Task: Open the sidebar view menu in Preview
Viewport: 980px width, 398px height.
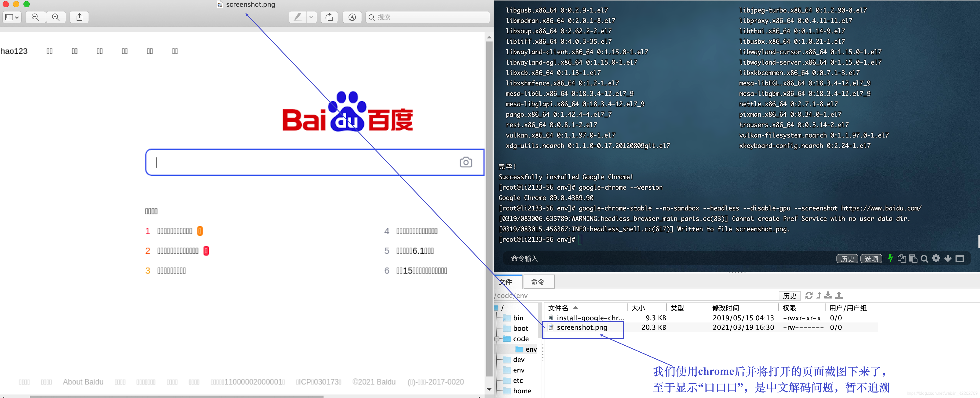Action: [12, 17]
